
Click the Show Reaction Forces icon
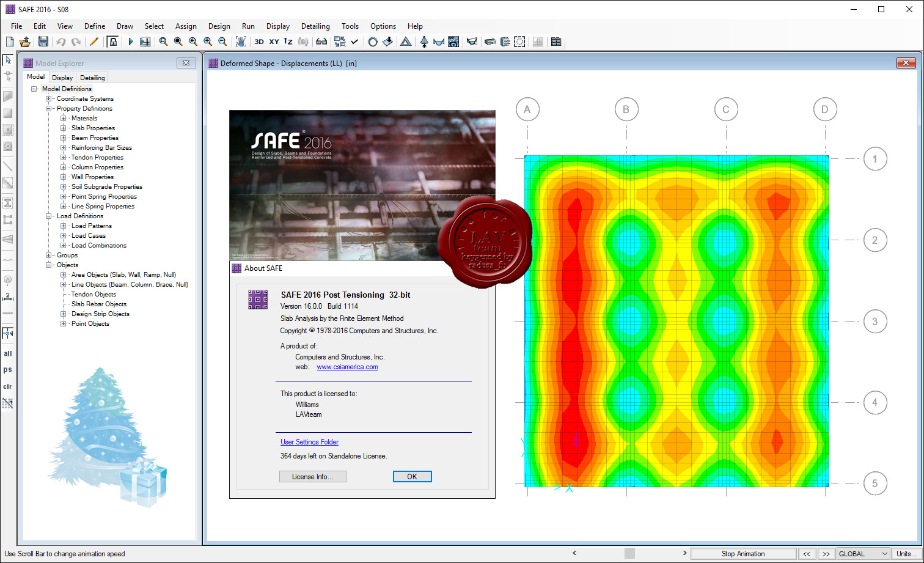[424, 42]
